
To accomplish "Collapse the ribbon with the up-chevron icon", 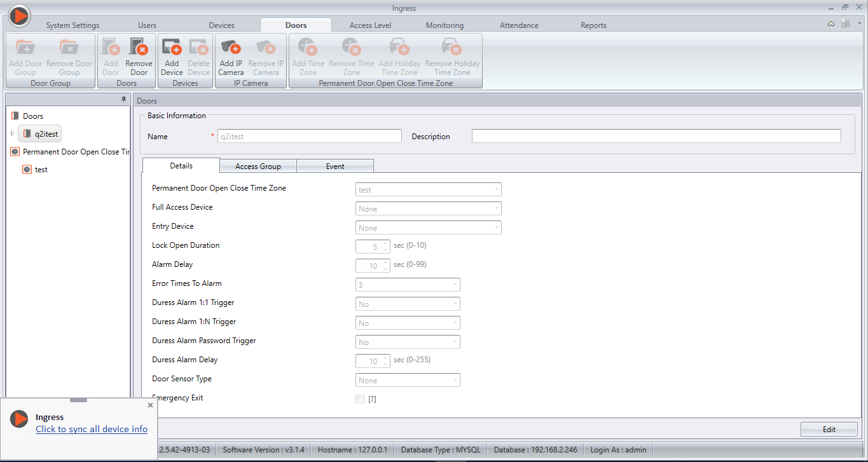I will 831,24.
